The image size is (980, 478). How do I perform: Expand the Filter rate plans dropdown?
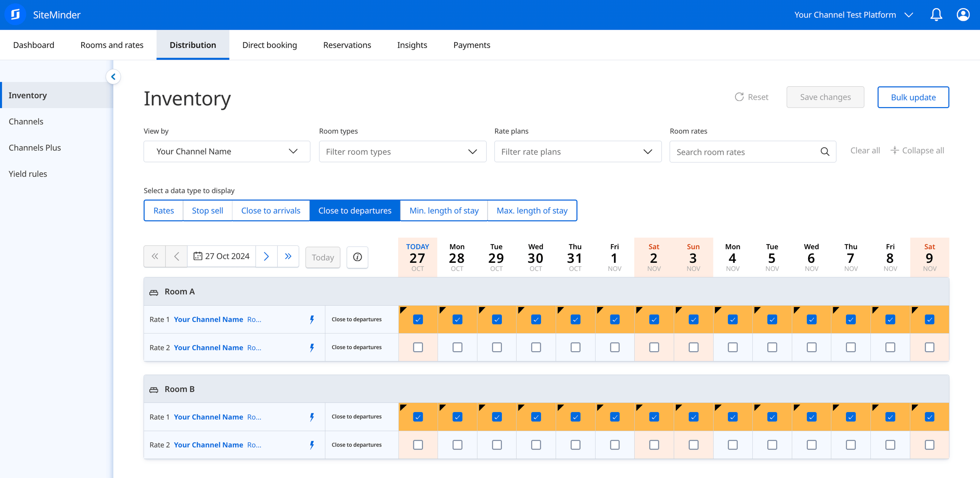pos(578,151)
